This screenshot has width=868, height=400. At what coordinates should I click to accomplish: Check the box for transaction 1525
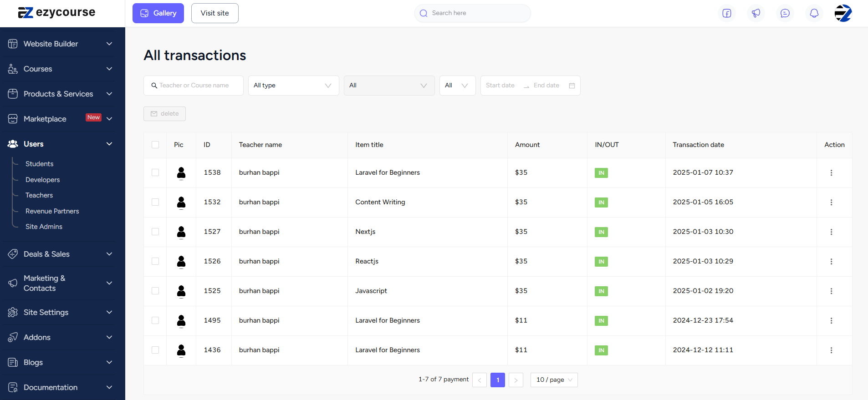click(x=155, y=291)
